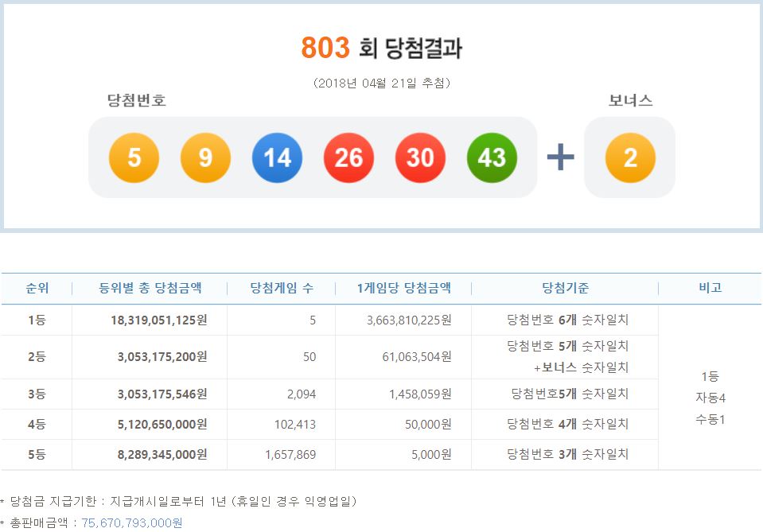The image size is (763, 532).
Task: Click the 비고 column header
Action: [x=710, y=288]
